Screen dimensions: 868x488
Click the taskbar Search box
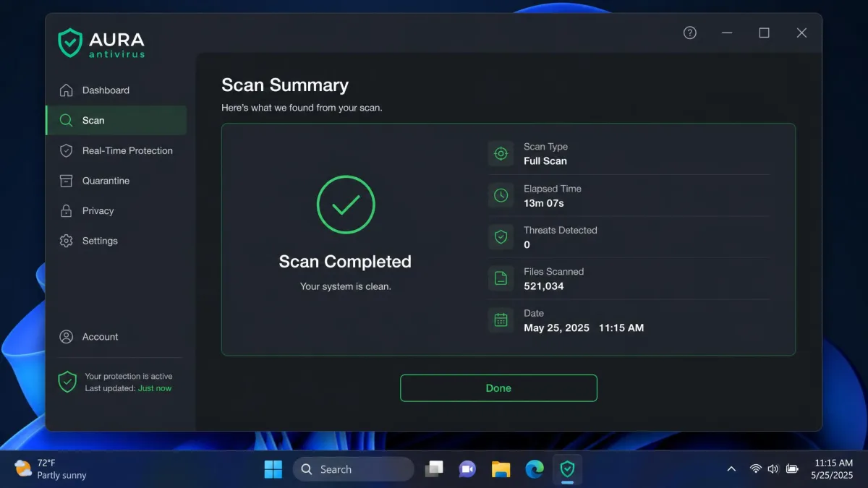point(353,469)
